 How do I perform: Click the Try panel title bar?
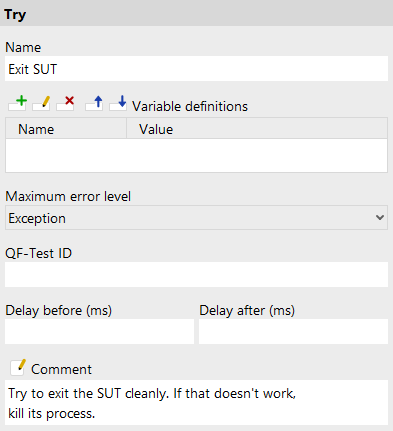click(x=196, y=13)
